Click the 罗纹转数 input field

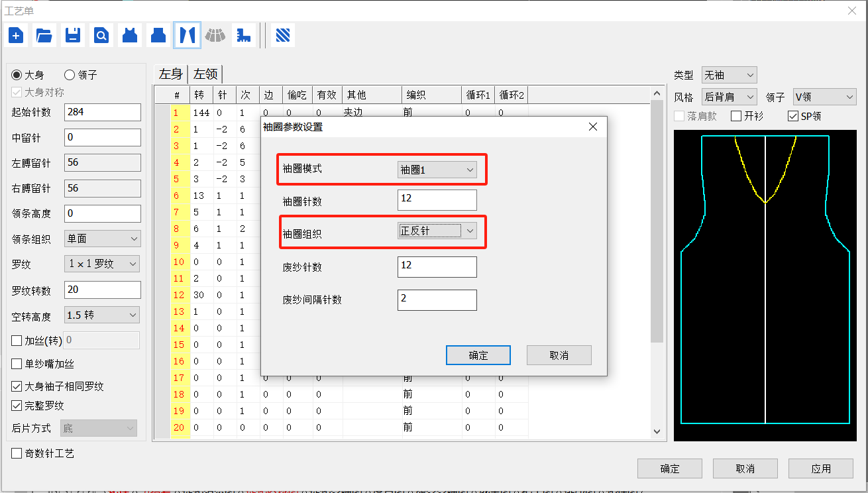[x=103, y=290]
